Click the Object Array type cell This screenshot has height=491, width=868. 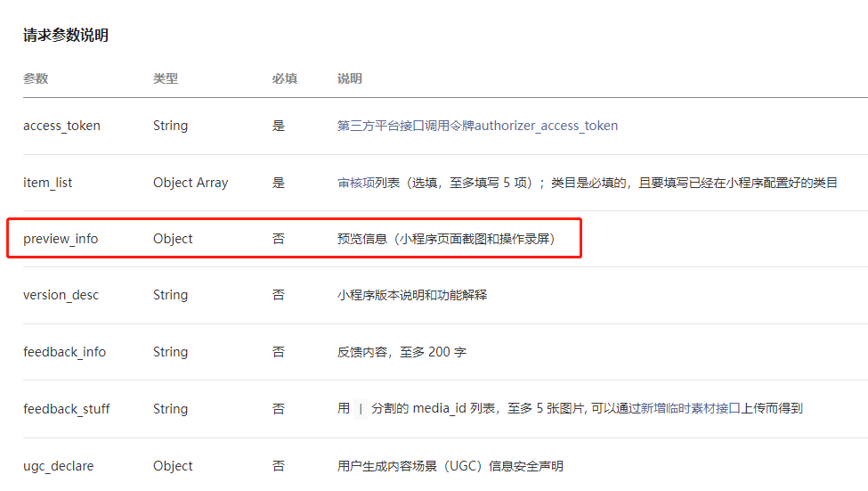[x=191, y=183]
